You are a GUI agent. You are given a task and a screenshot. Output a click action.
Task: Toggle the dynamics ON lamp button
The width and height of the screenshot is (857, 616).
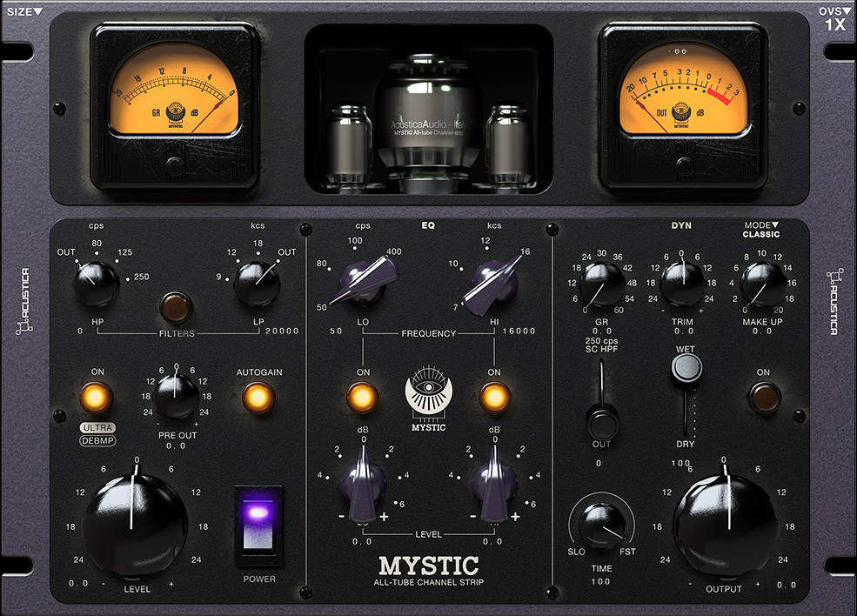(x=764, y=398)
